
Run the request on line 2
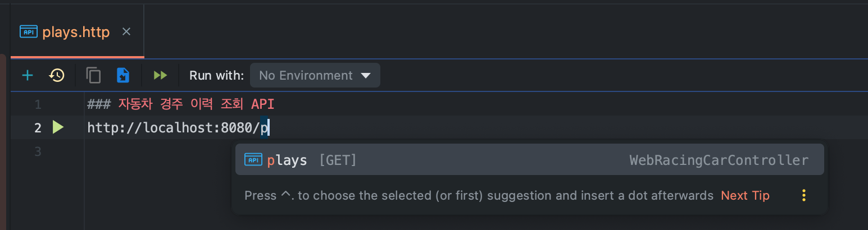tap(58, 127)
